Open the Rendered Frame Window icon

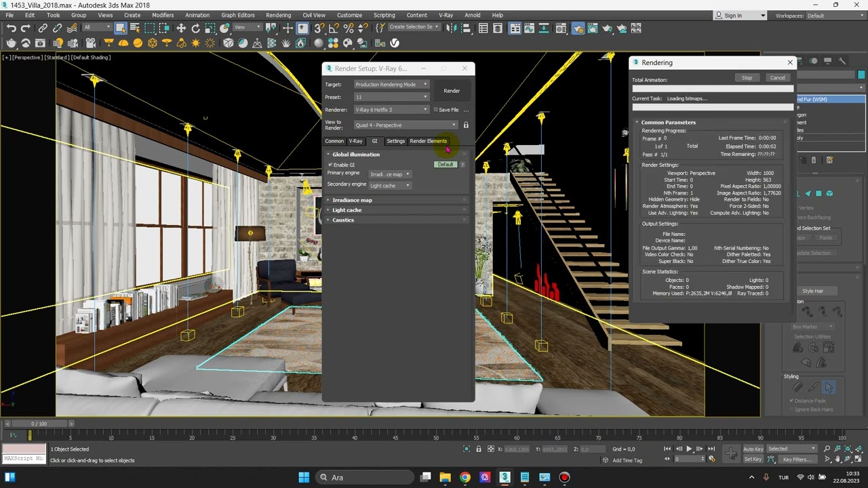click(x=592, y=28)
